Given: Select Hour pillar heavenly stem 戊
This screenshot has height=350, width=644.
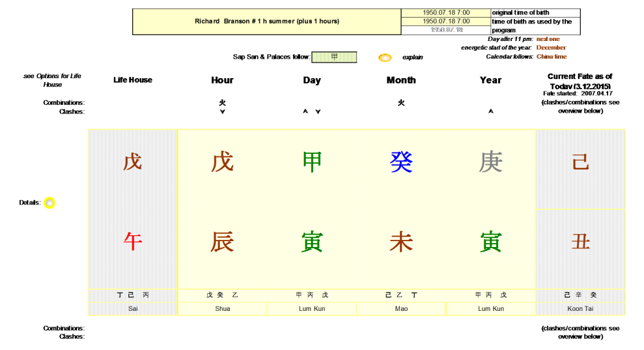Looking at the screenshot, I should tap(222, 162).
